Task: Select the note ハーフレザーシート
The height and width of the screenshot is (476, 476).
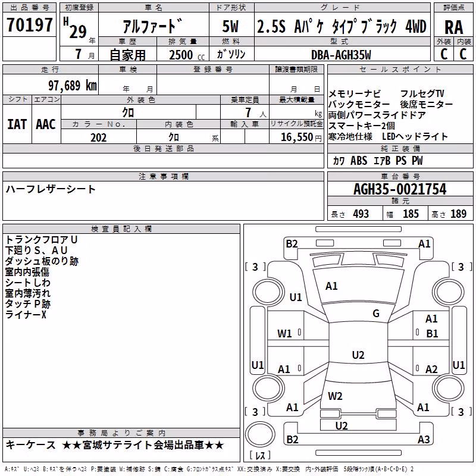Action: point(51,189)
